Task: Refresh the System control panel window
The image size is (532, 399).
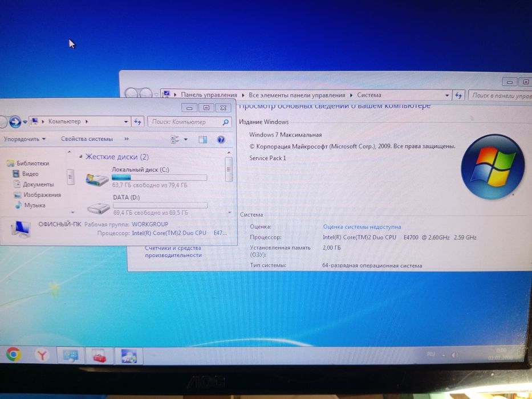Action: tap(458, 96)
